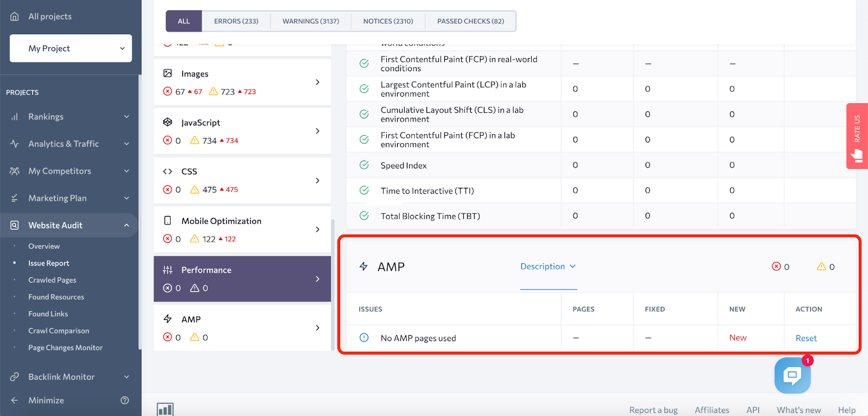The image size is (868, 416).
Task: Click the bar chart icon in the footer
Action: (165, 409)
